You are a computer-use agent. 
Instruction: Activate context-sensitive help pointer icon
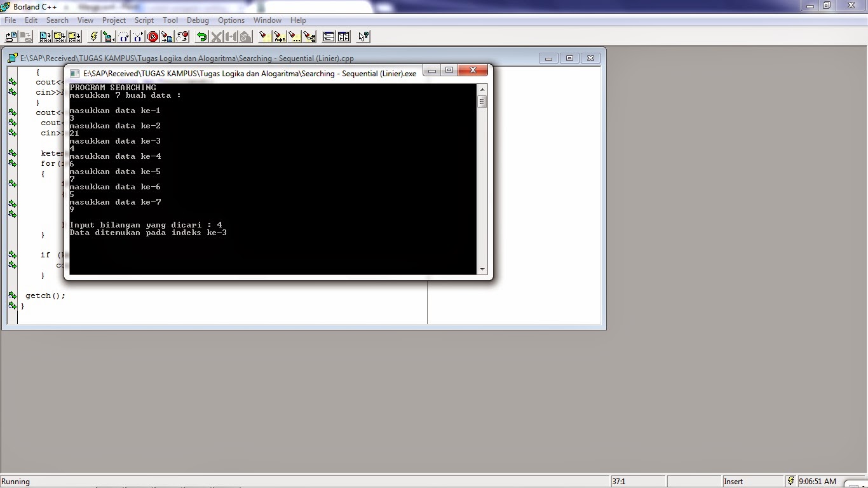363,36
